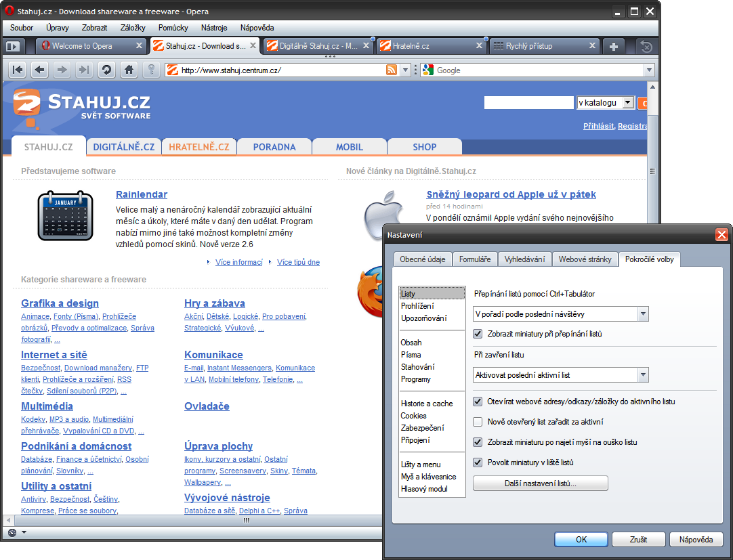Click the Apple logo thumbnail

click(383, 215)
